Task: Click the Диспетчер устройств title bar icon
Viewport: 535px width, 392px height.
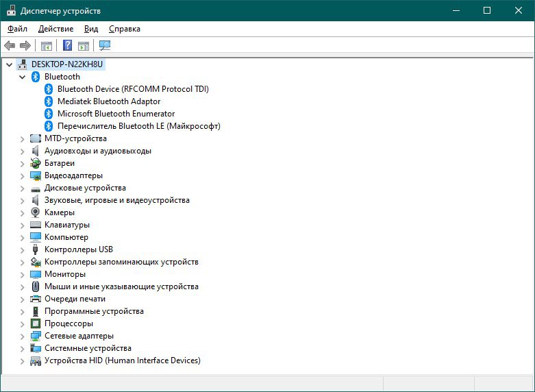Action: point(11,10)
